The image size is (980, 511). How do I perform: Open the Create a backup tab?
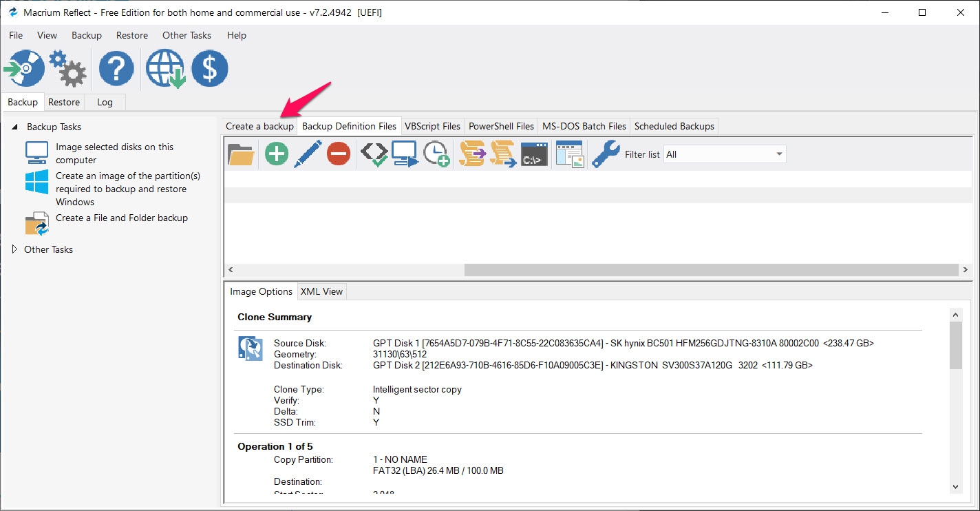[259, 126]
